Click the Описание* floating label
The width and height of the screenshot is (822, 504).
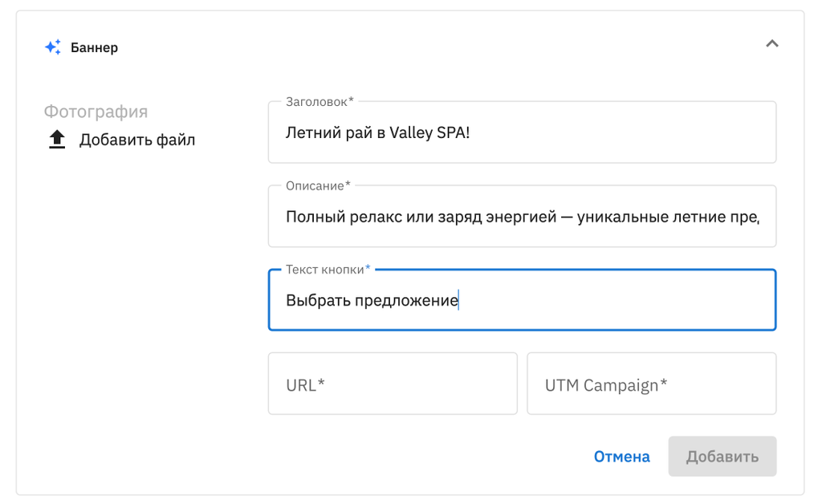(x=318, y=185)
